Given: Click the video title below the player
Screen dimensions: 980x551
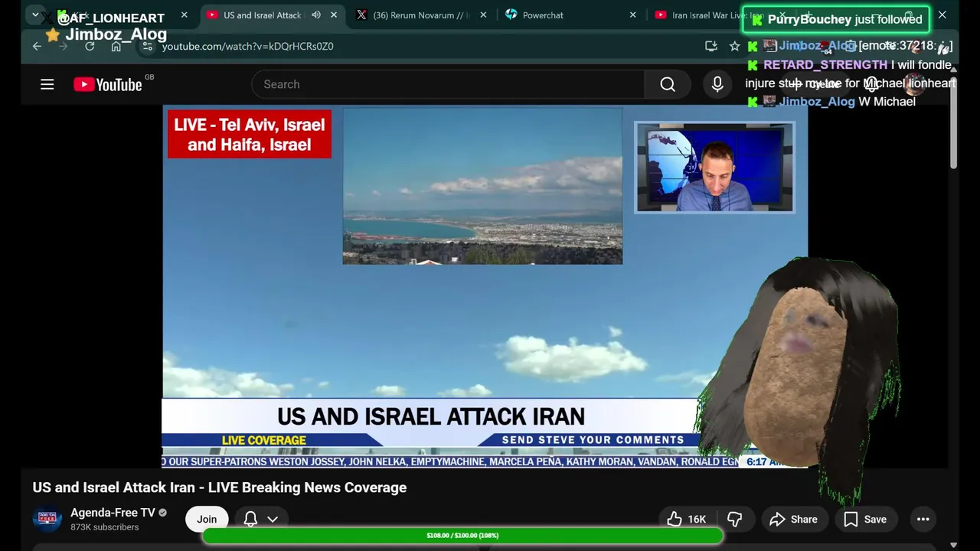Looking at the screenshot, I should point(220,487).
